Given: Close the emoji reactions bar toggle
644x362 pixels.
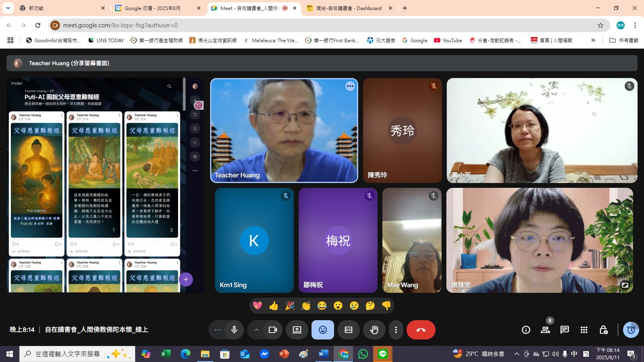Looking at the screenshot, I should [x=322, y=330].
